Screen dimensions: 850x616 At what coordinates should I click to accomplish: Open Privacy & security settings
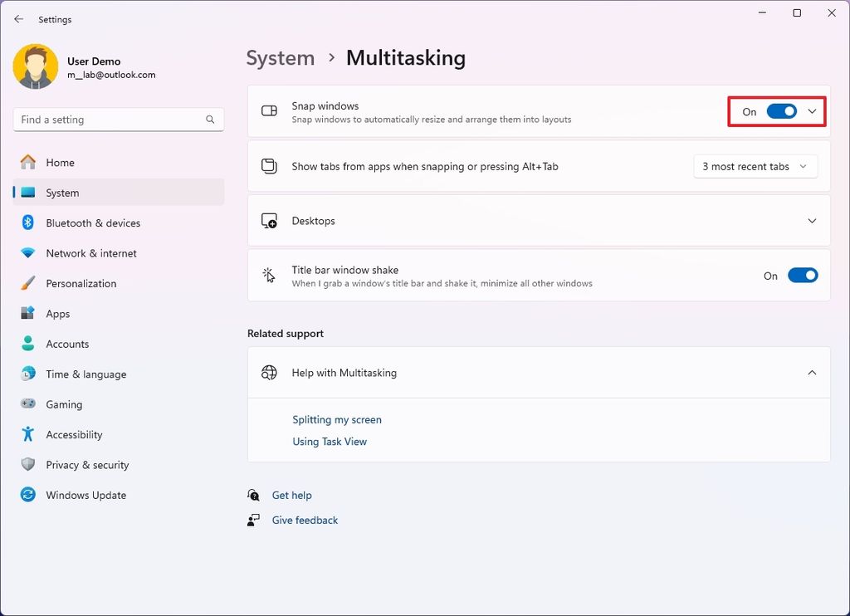coord(86,465)
